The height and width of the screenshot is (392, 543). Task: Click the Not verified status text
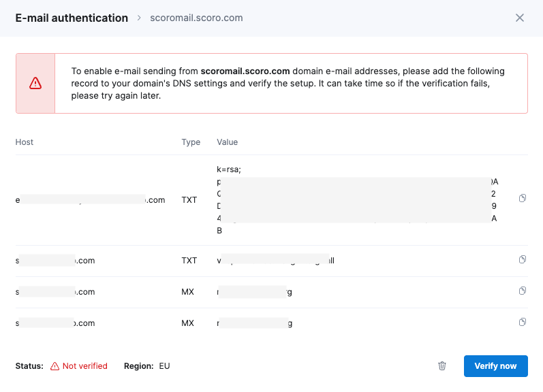coord(85,365)
